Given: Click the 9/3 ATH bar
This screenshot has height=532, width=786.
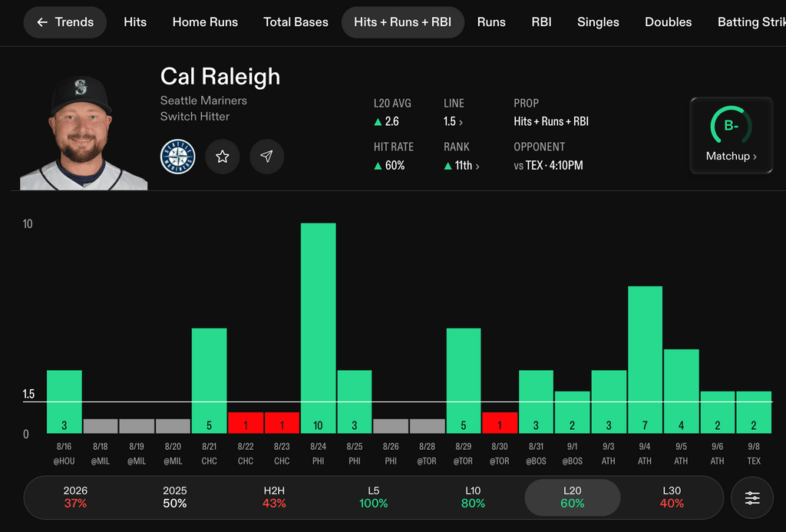Looking at the screenshot, I should 609,401.
